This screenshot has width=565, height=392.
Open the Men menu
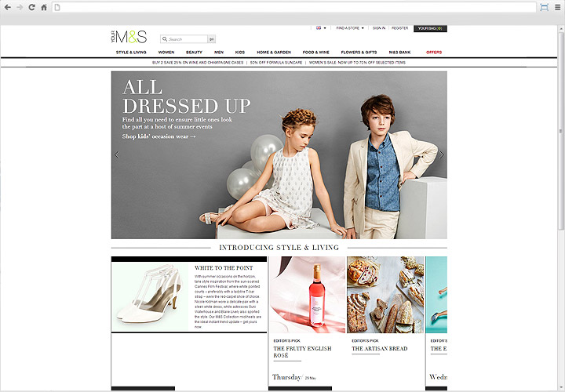[x=219, y=53]
